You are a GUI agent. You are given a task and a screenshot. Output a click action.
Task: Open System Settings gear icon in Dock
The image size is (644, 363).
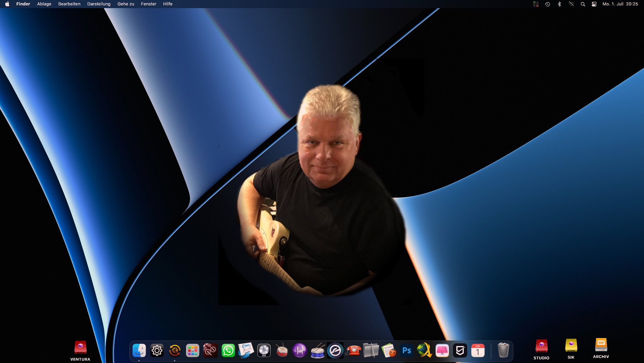157,351
